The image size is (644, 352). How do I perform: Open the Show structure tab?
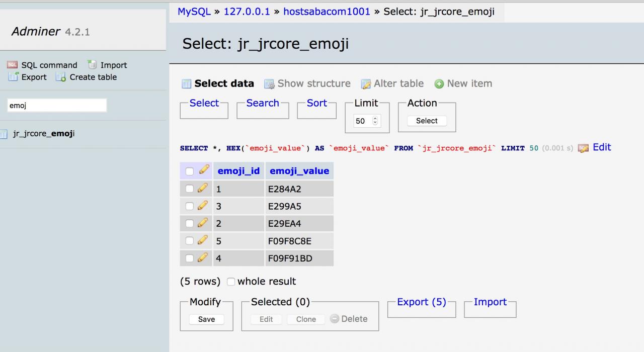pos(313,83)
